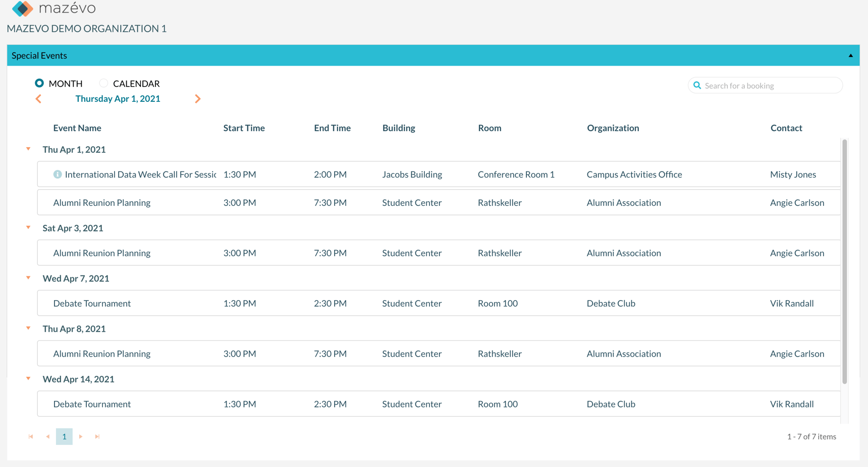Collapse the Thu Apr 1, 2021 group
Image resolution: width=868 pixels, height=467 pixels.
(x=28, y=149)
